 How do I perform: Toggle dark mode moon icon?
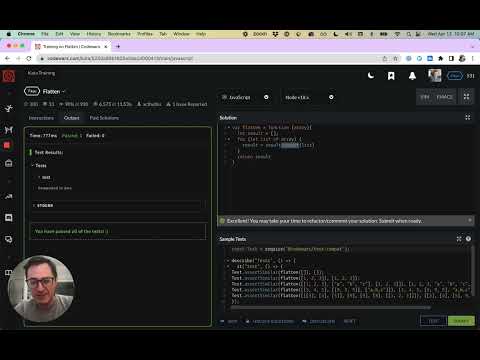click(371, 76)
